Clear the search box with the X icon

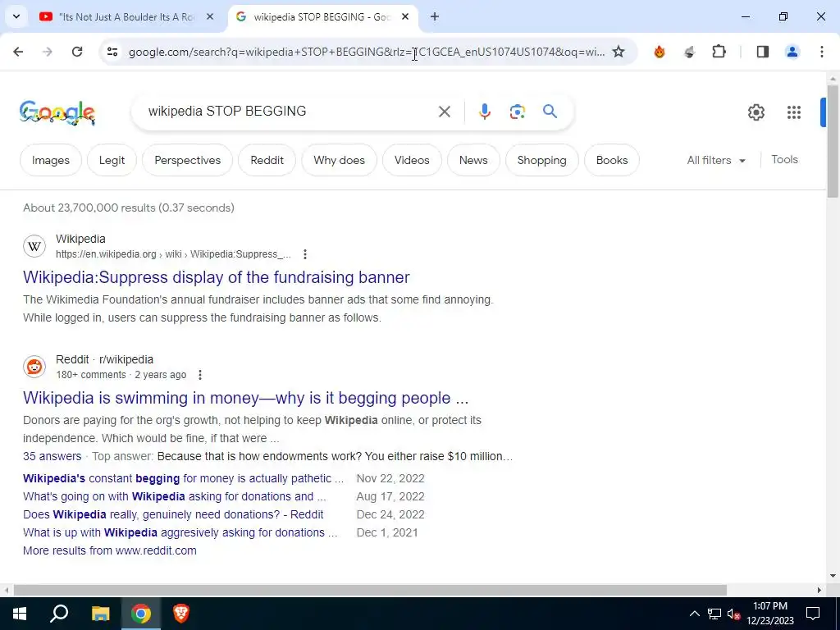(x=444, y=112)
